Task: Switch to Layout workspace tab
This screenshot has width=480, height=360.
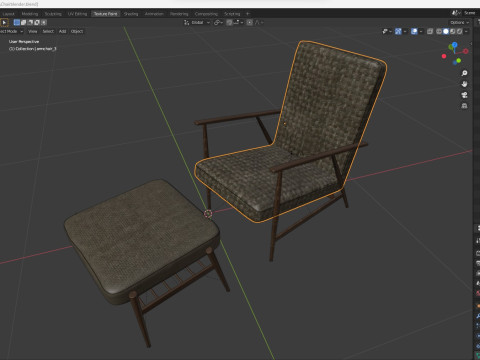Action: click(9, 14)
